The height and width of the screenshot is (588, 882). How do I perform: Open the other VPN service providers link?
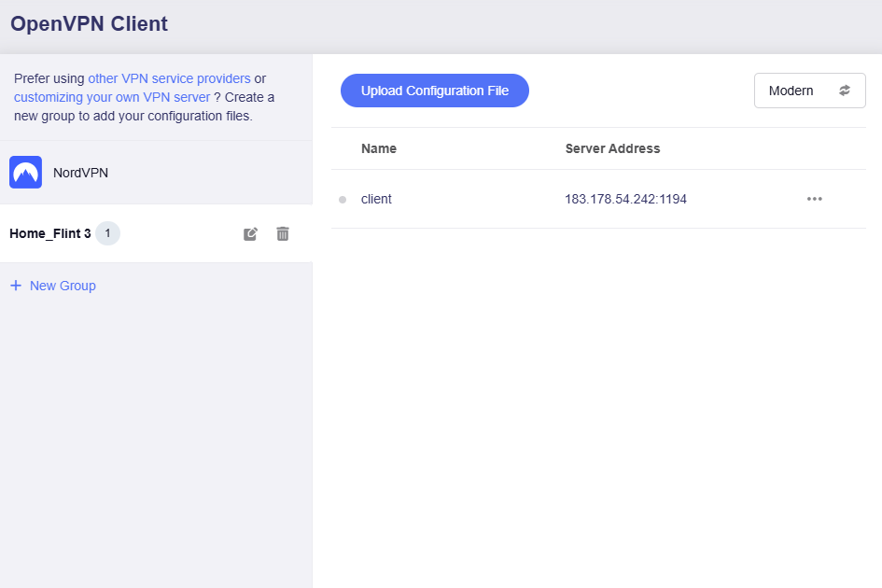(169, 78)
